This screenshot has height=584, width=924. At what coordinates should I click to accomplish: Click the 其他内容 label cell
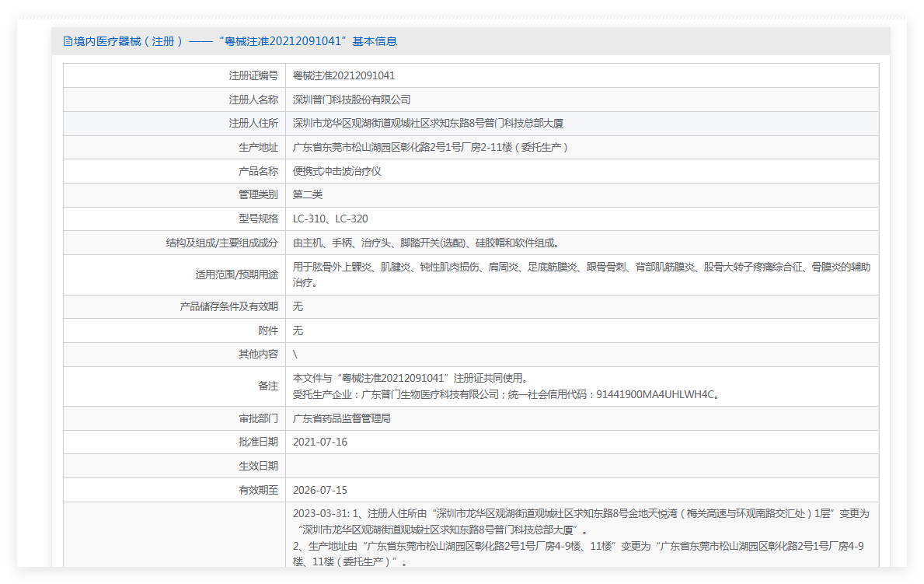[x=258, y=354]
